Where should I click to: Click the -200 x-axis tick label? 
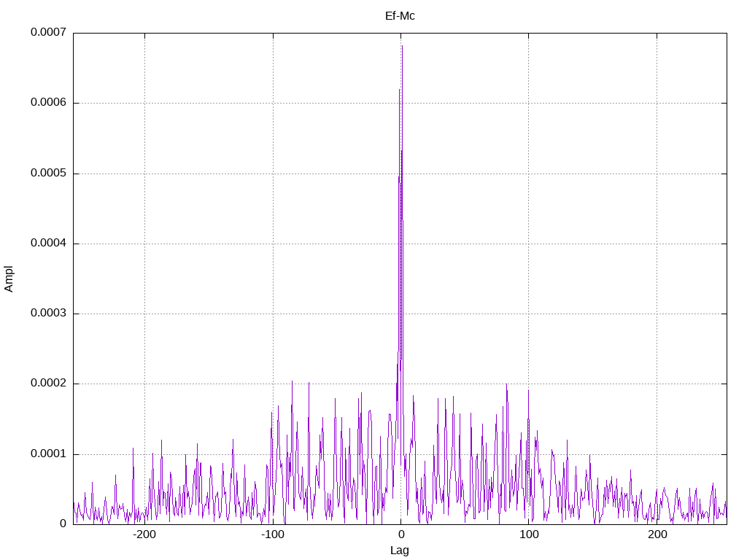(144, 534)
